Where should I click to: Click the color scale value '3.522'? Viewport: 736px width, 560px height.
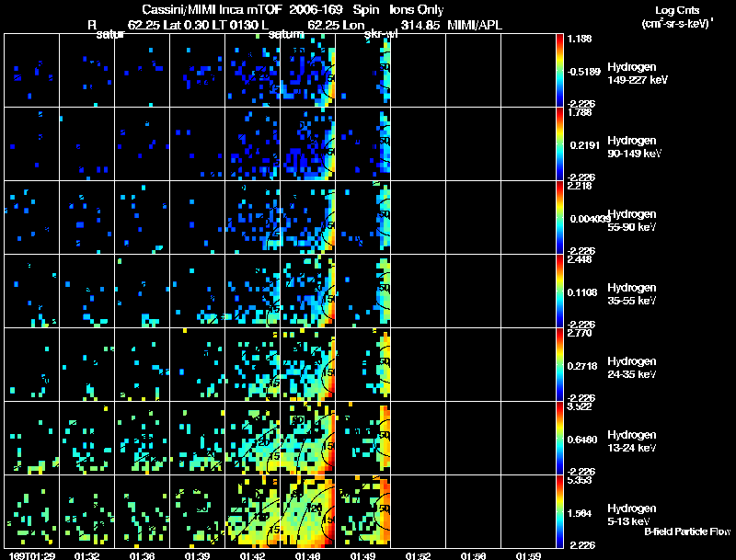tap(581, 407)
